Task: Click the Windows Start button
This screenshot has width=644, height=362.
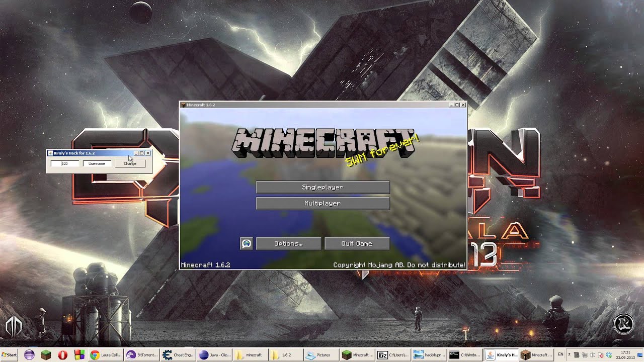Action: pyautogui.click(x=10, y=354)
